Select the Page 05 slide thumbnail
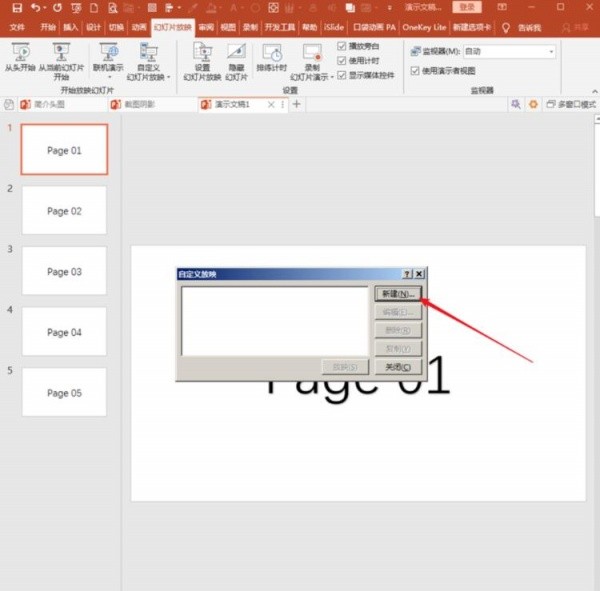 64,392
